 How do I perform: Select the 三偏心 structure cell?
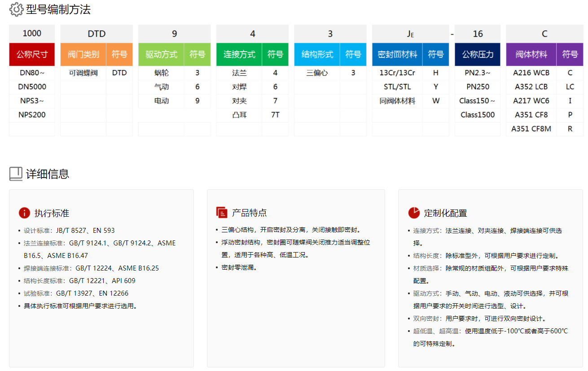point(317,73)
